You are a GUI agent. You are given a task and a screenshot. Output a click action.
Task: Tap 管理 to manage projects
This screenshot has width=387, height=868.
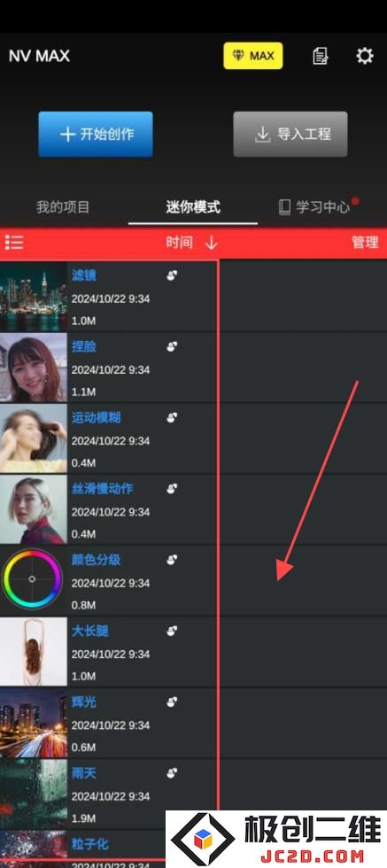click(366, 242)
